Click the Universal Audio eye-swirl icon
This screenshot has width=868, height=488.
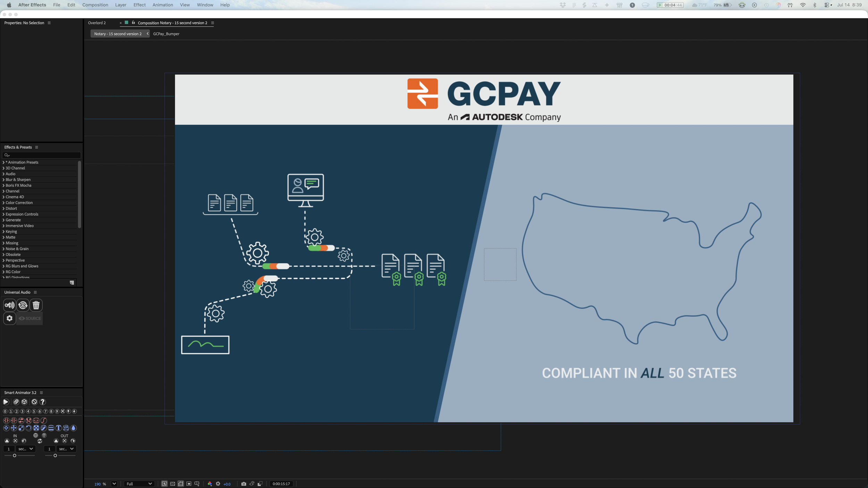pos(23,305)
